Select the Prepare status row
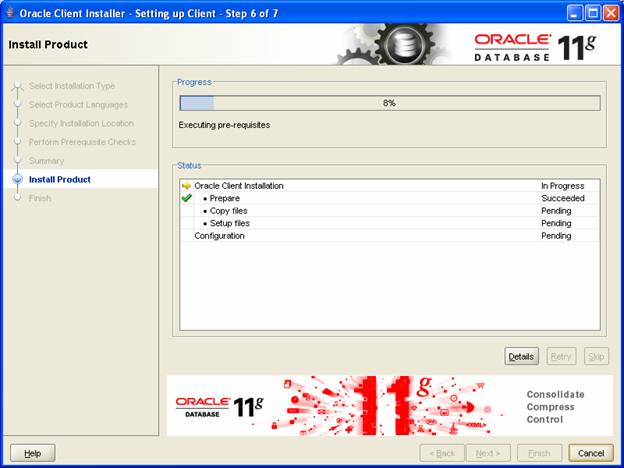 click(390, 198)
